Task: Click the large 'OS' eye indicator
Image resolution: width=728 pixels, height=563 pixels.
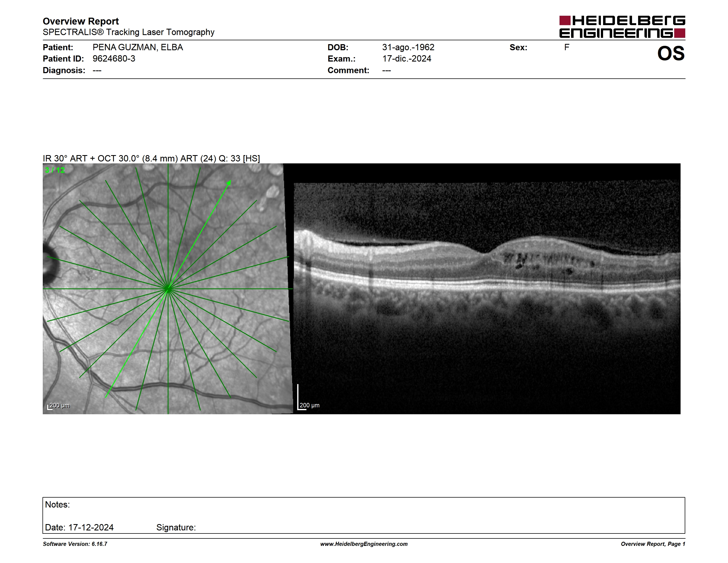Action: (x=671, y=53)
